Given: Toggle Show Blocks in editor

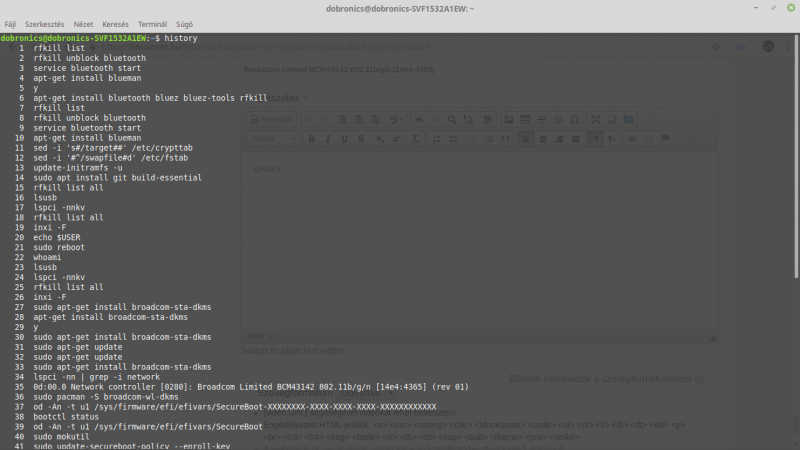Looking at the screenshot, I should (612, 119).
